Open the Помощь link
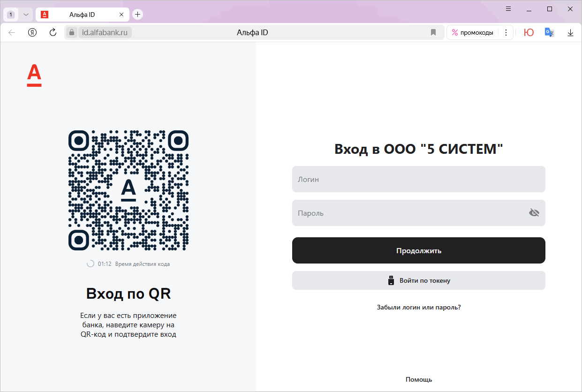Image resolution: width=582 pixels, height=392 pixels. point(419,379)
